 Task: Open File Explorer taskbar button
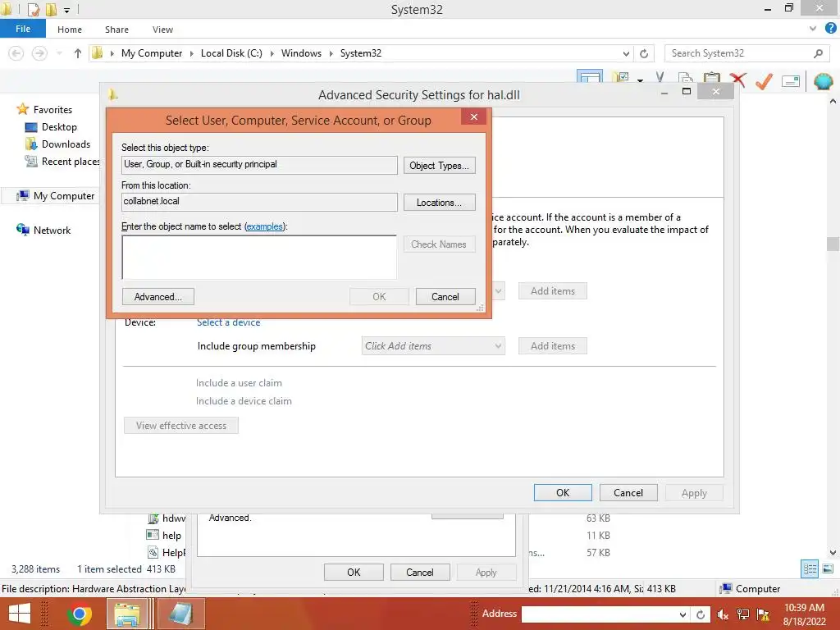(127, 614)
